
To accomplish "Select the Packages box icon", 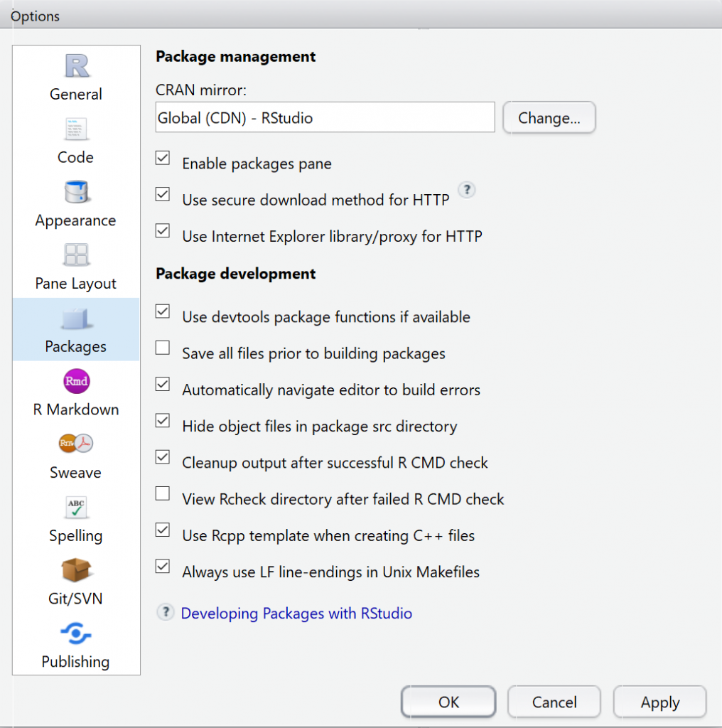I will coord(76,318).
